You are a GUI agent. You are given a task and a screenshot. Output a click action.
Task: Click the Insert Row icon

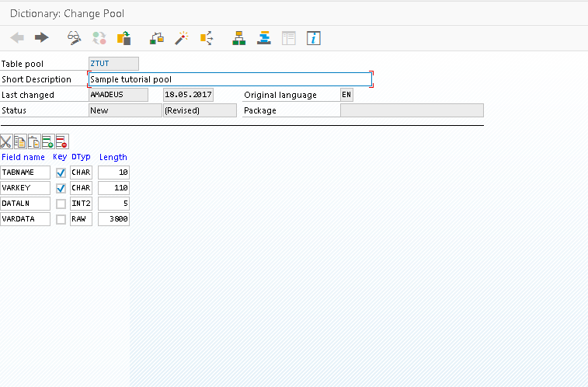point(47,141)
